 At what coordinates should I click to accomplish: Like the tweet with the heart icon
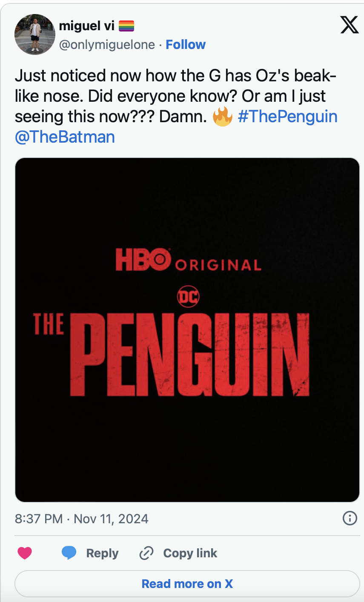(x=25, y=553)
